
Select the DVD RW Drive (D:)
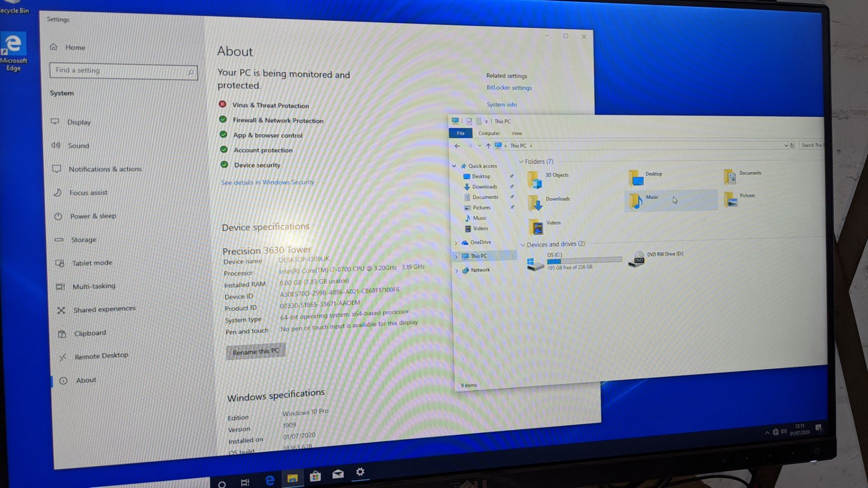pyautogui.click(x=656, y=259)
